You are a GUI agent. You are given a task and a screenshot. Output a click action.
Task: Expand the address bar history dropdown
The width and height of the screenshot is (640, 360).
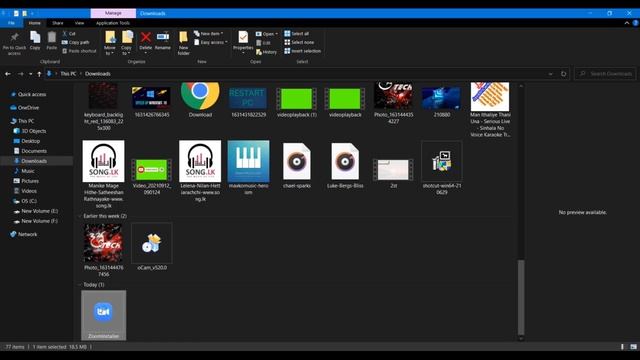(x=550, y=74)
